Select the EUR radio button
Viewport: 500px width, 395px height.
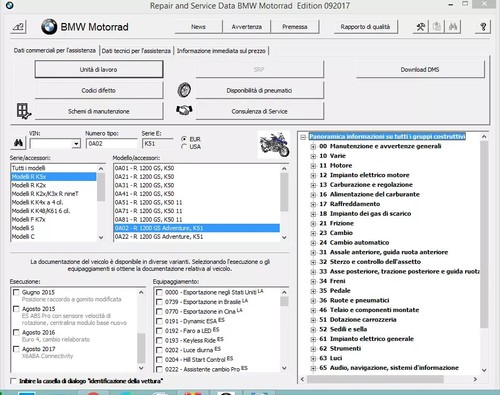click(184, 139)
